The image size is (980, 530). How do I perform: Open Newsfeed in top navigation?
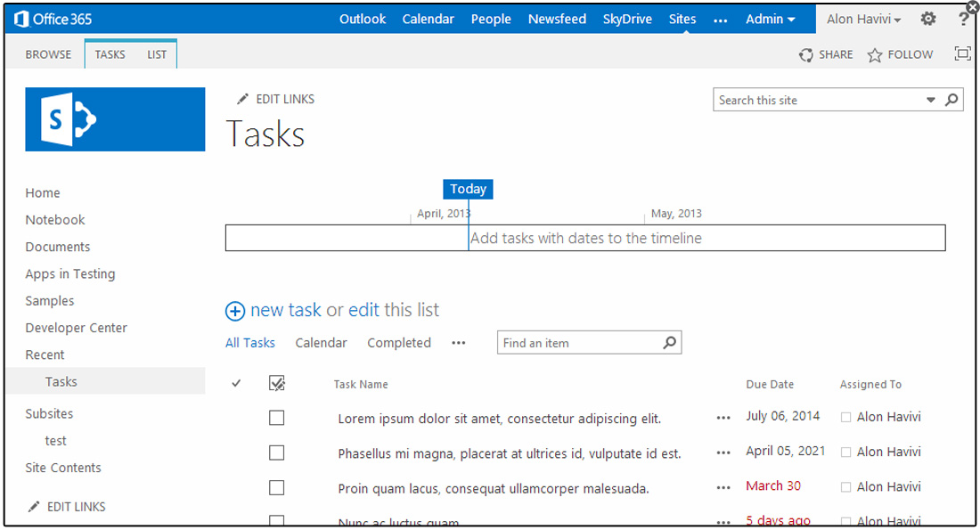(x=557, y=19)
